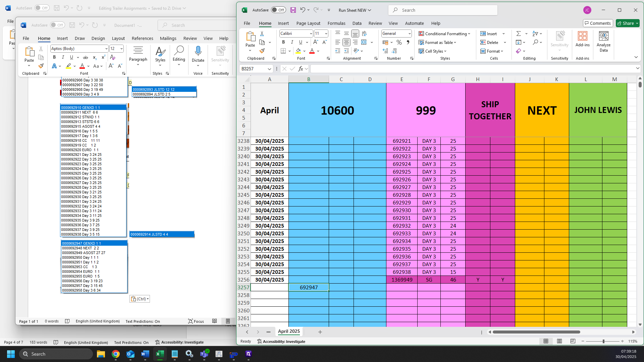Image resolution: width=644 pixels, height=362 pixels.
Task: Open the Comments pane button
Action: (598, 23)
